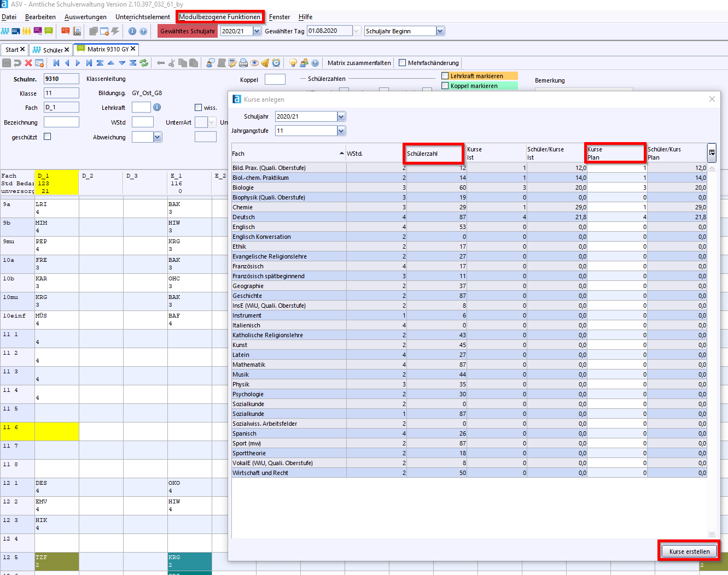This screenshot has width=728, height=575.
Task: Click the bell icon in Matrix toolbar
Action: coord(265,63)
